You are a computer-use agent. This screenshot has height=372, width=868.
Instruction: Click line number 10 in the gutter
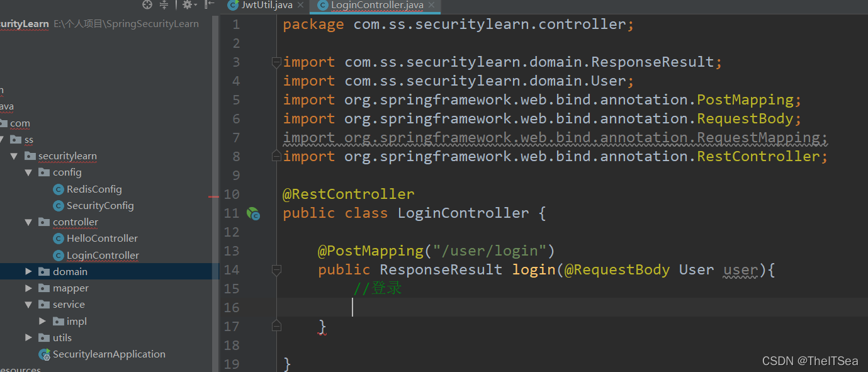click(232, 194)
